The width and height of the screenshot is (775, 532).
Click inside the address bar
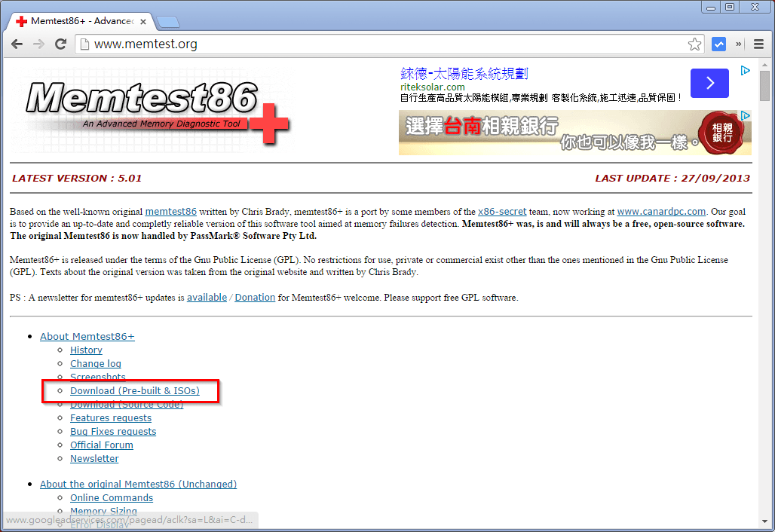pos(302,44)
